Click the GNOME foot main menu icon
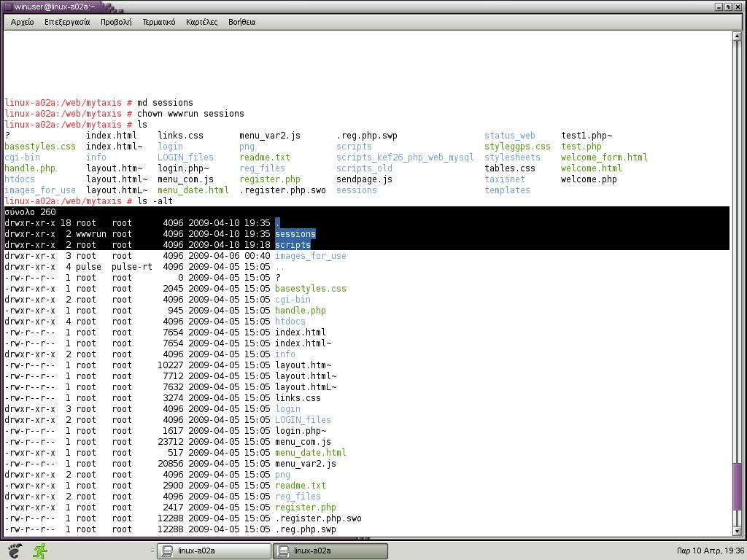The height and width of the screenshot is (560, 747). 15,551
